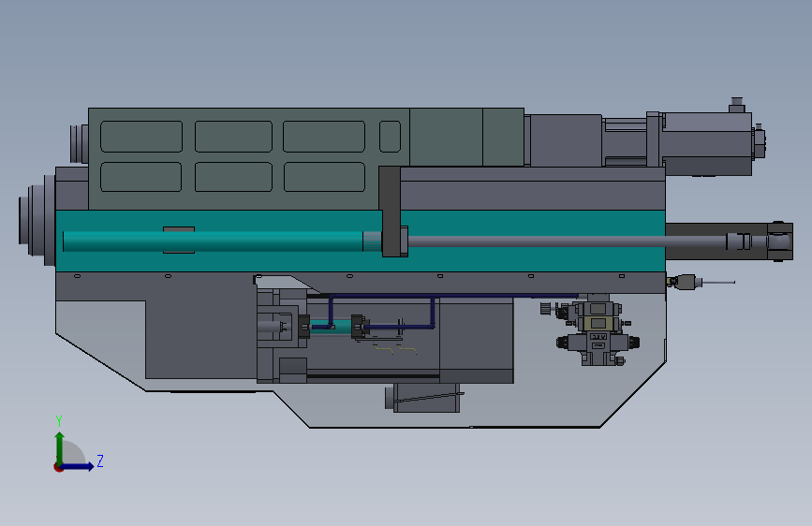Viewport: 812px width, 526px height.
Task: Select the long gray piston rod
Action: [x=567, y=241]
